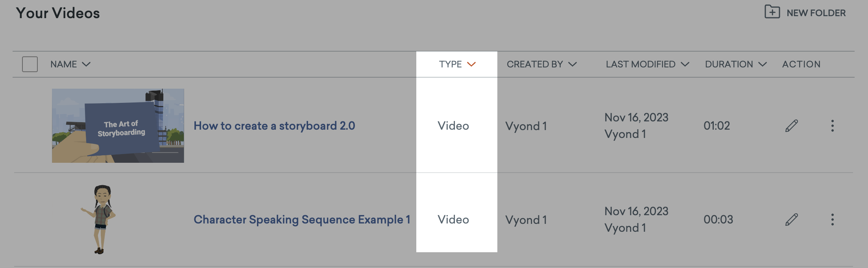Open 'How to create a storyboard 2.0' link

click(x=274, y=126)
